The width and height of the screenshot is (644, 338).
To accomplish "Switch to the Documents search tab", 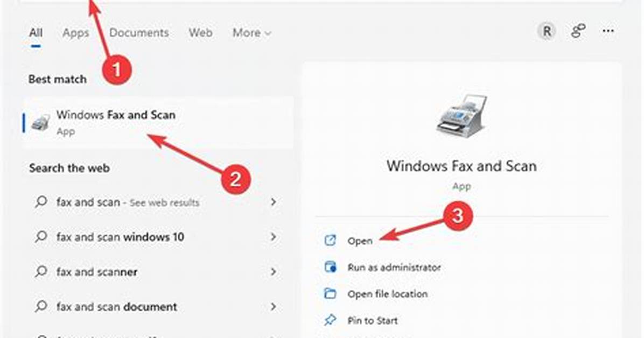I will click(139, 32).
